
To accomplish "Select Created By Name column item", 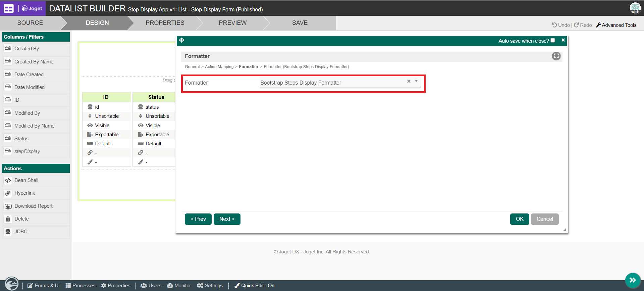I will [36, 62].
